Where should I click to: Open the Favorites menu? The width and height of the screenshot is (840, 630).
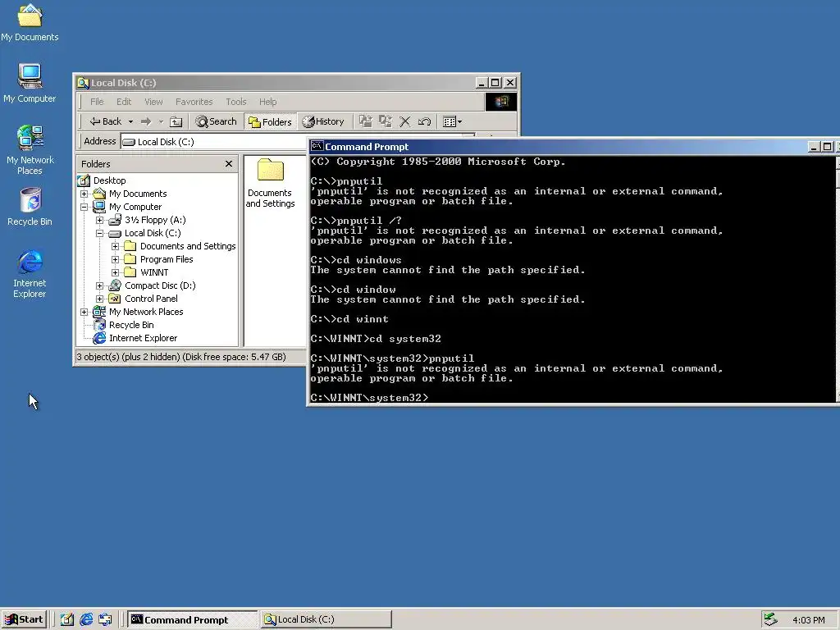point(194,102)
